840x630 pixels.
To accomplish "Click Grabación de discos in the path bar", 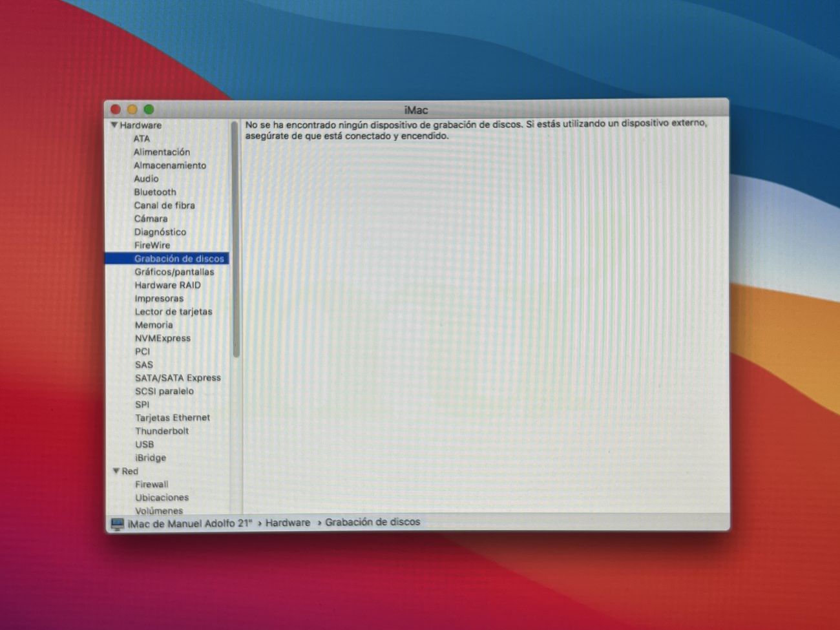I will [372, 521].
